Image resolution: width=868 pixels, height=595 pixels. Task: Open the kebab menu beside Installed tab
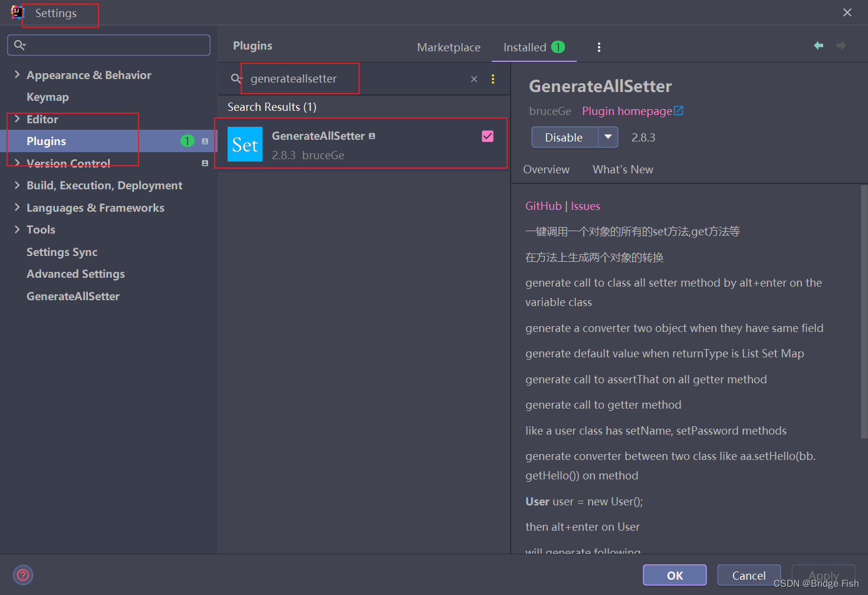pyautogui.click(x=599, y=47)
